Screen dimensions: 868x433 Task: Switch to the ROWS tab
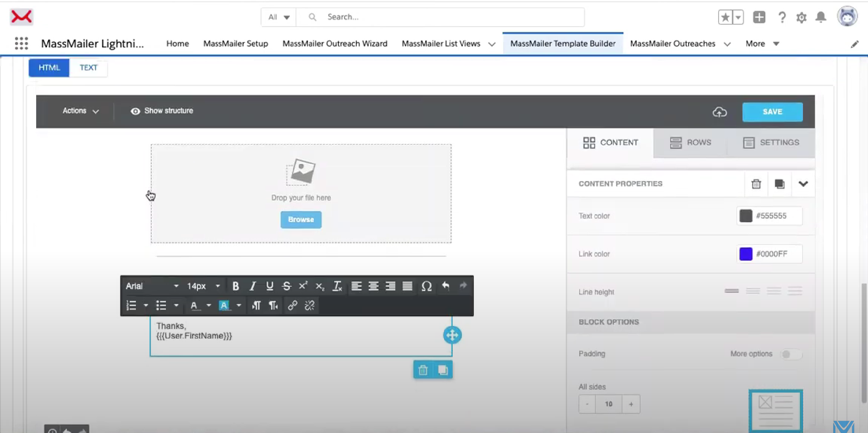pos(690,143)
